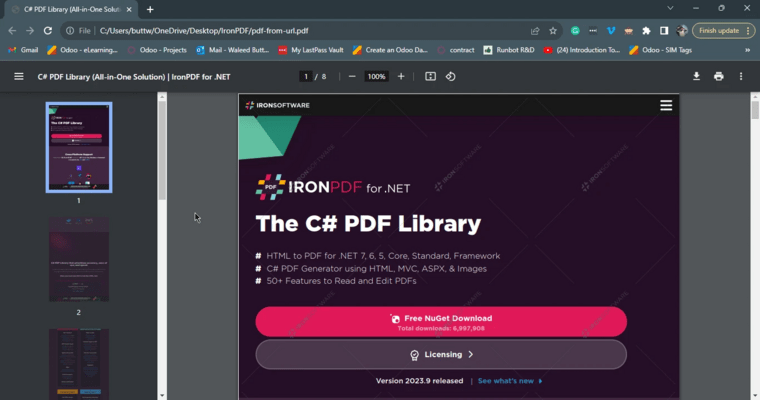760x400 pixels.
Task: Open the Odoo - SIM Tags bookmark
Action: (661, 50)
